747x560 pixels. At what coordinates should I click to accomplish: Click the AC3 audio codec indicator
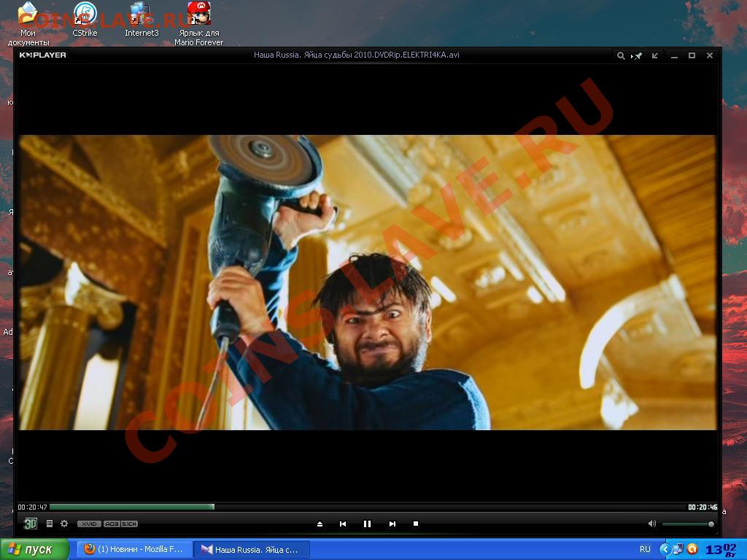pos(111,524)
